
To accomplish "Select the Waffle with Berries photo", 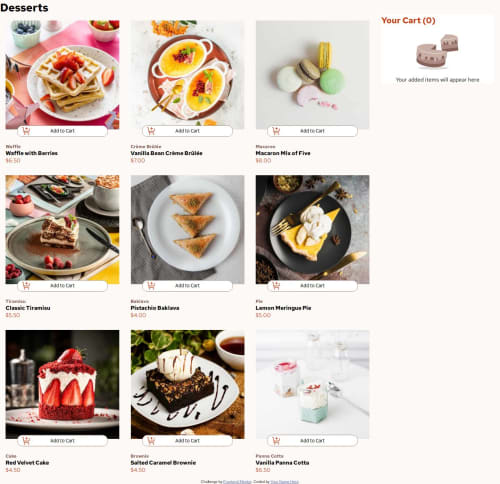I will [x=62, y=75].
